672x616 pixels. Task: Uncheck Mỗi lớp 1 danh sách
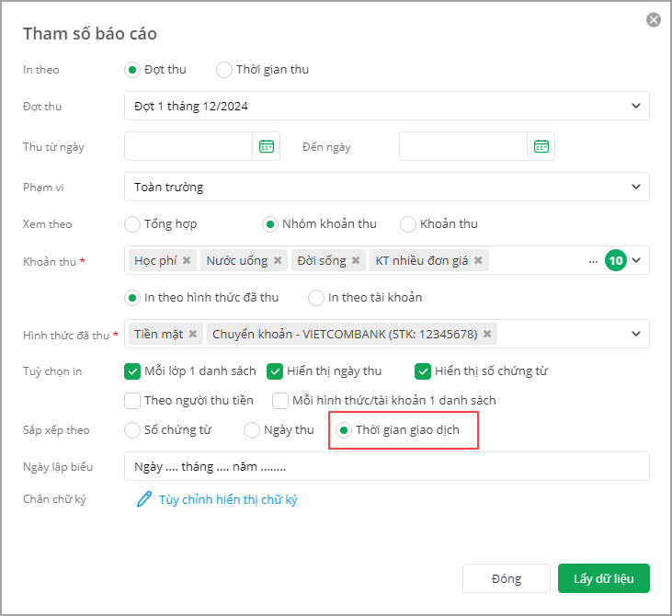tap(132, 371)
